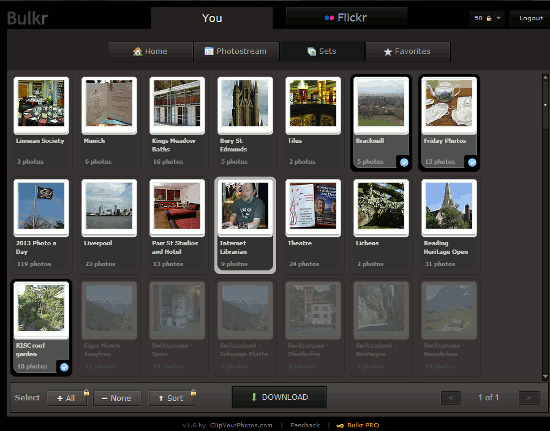Click the Flickr colored dots logo
The image size is (550, 431).
pos(329,18)
